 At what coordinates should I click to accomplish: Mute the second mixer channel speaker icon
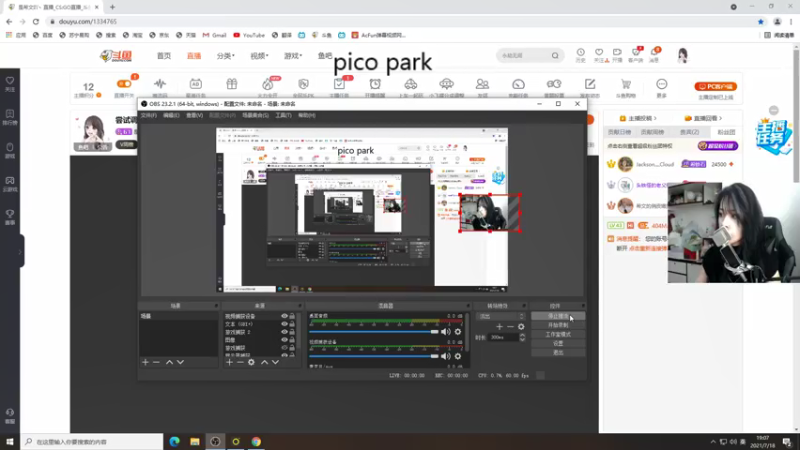click(445, 356)
